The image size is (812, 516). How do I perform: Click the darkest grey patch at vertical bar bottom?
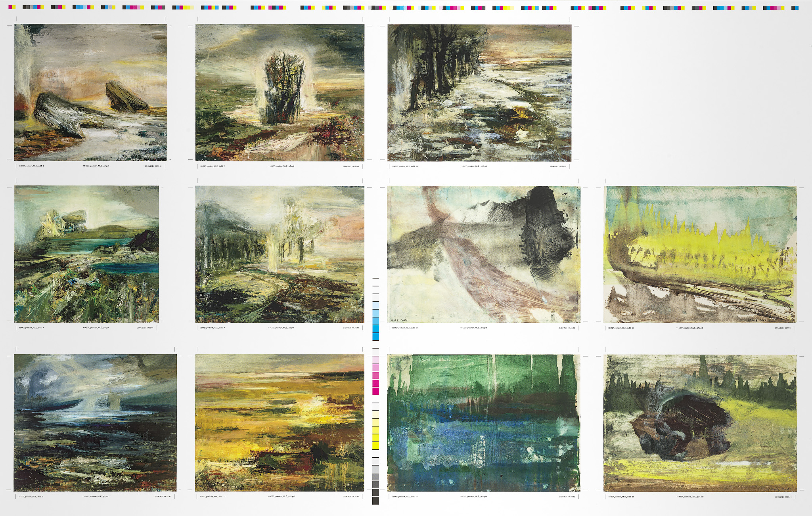tap(375, 501)
